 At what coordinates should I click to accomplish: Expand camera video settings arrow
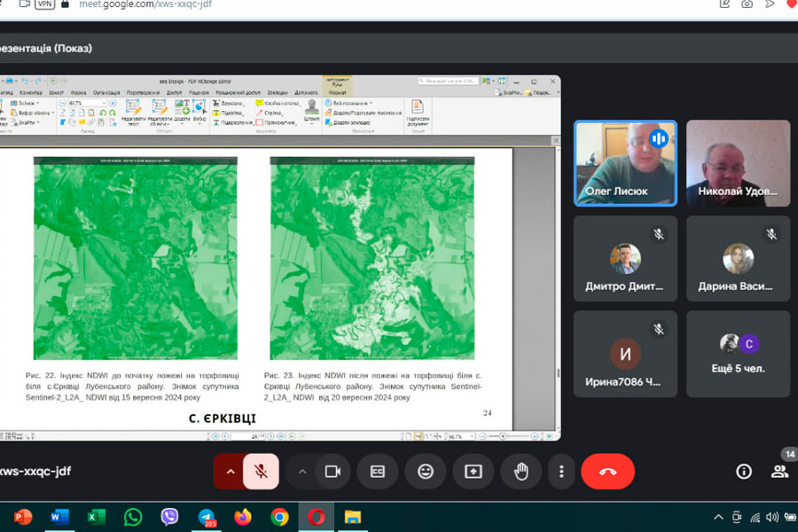pos(302,472)
